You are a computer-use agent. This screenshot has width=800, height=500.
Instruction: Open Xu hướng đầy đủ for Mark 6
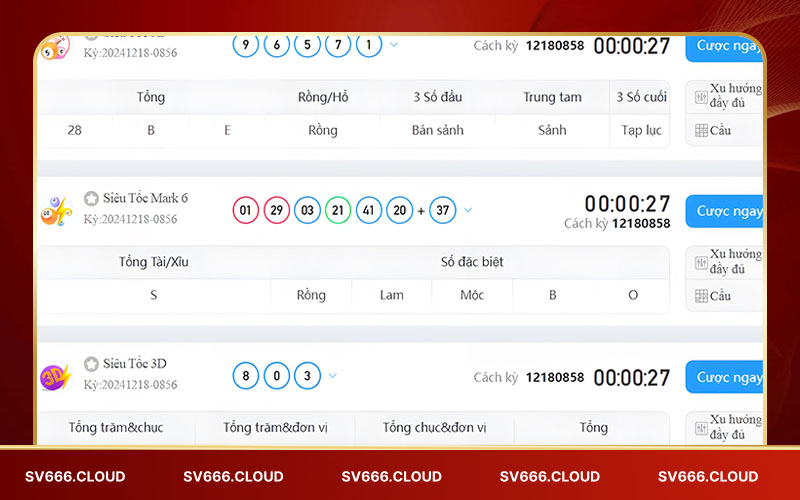coord(728,261)
